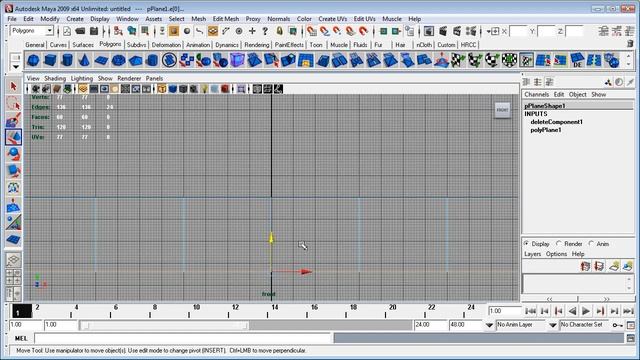Open the No Anim Layer dropdown
Viewport: 640px width, 360px height.
pyautogui.click(x=489, y=325)
